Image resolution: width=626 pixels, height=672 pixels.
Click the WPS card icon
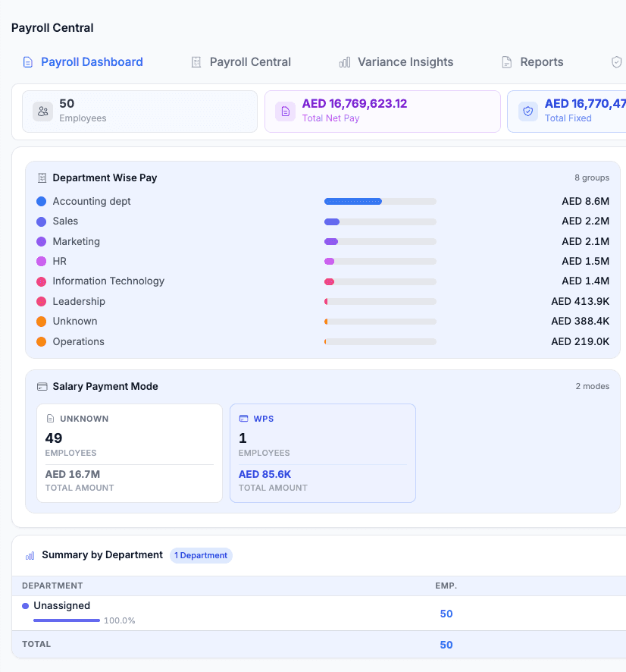243,419
